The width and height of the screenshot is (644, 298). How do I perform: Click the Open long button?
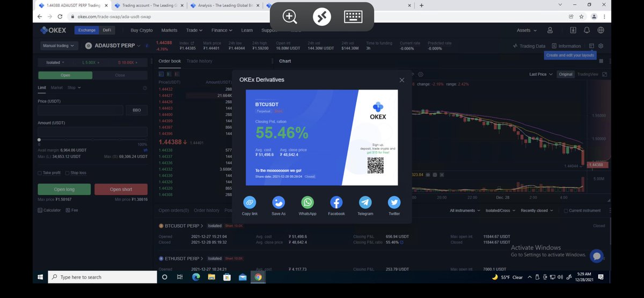tap(64, 189)
